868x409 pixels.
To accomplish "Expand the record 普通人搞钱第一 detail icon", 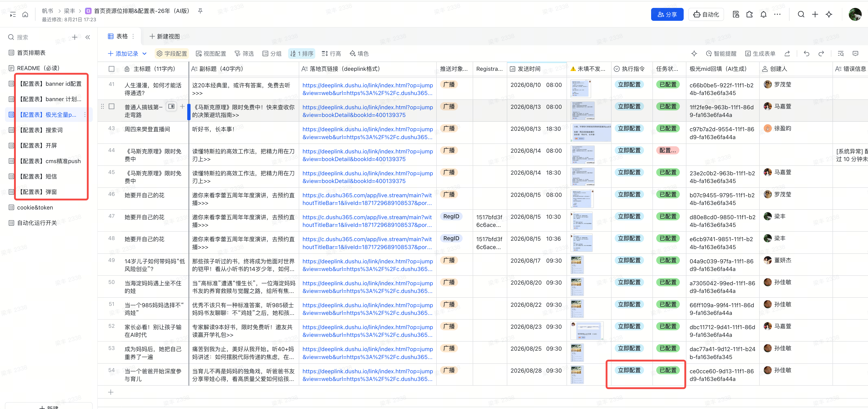I will (x=171, y=107).
